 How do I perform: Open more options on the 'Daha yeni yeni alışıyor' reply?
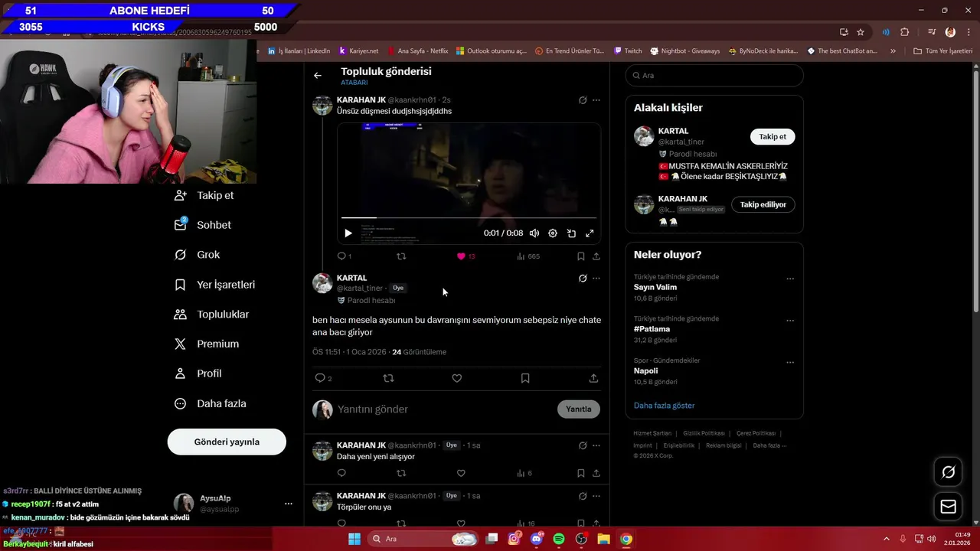596,445
